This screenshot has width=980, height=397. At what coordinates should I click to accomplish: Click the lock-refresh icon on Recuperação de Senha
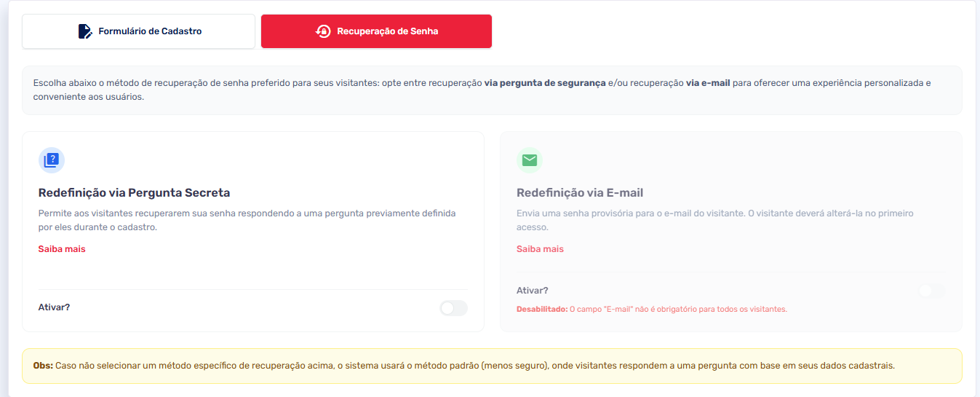pyautogui.click(x=323, y=31)
